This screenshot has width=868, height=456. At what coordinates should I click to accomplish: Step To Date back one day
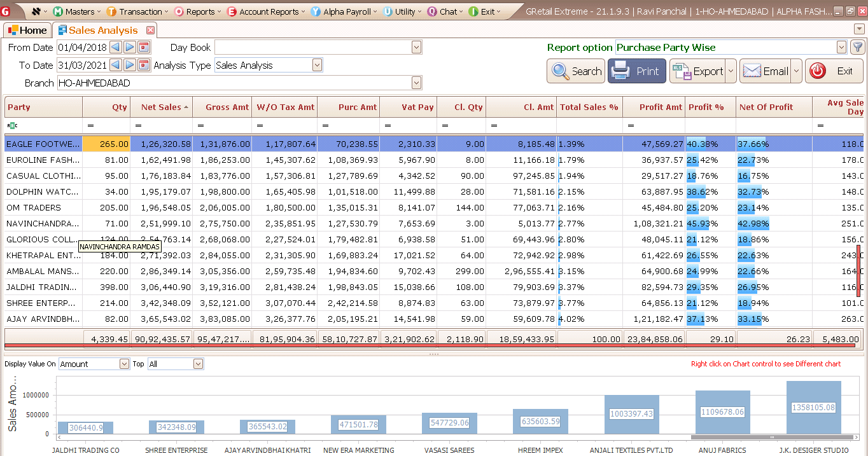pos(115,65)
